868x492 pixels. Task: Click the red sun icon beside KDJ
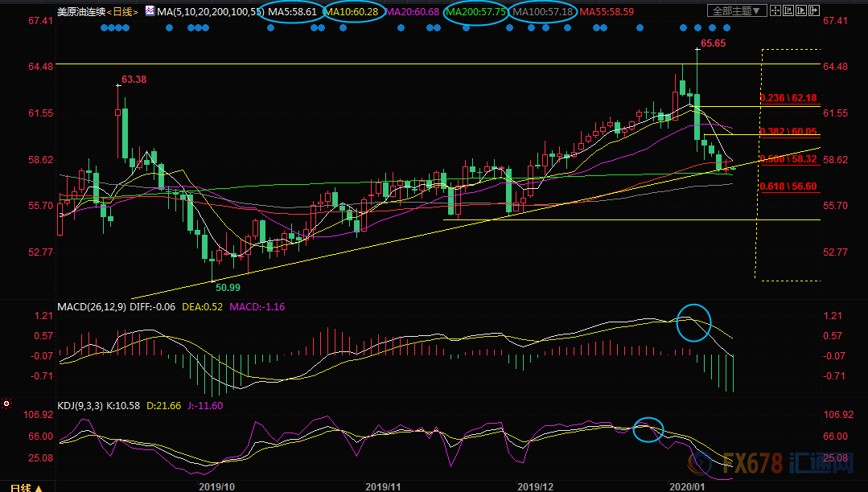6,403
